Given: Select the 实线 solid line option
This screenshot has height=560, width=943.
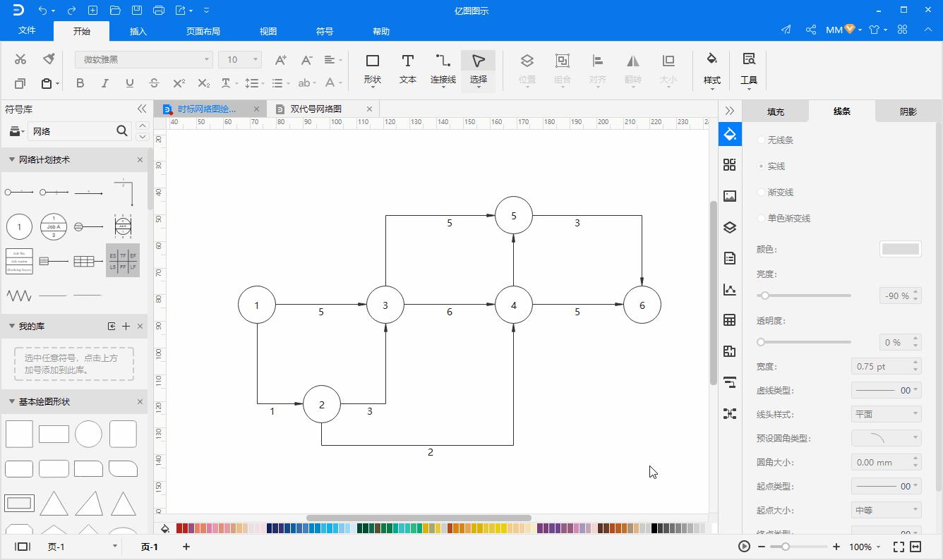Looking at the screenshot, I should [x=771, y=166].
